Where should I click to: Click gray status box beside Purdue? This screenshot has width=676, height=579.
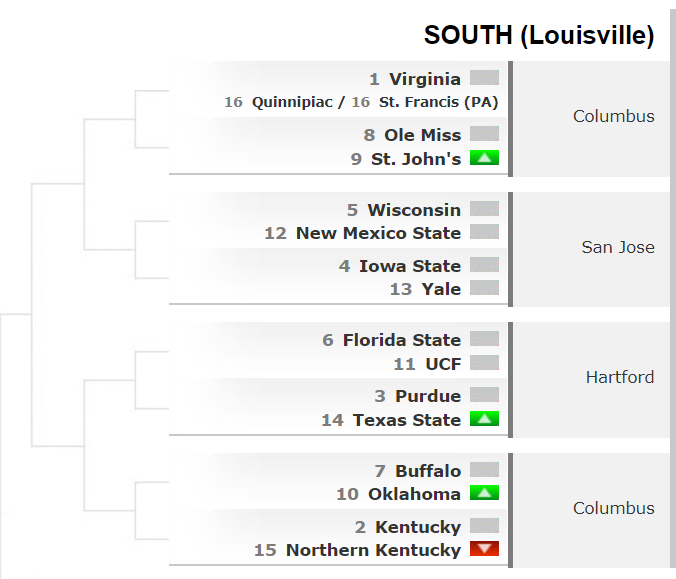tap(484, 394)
